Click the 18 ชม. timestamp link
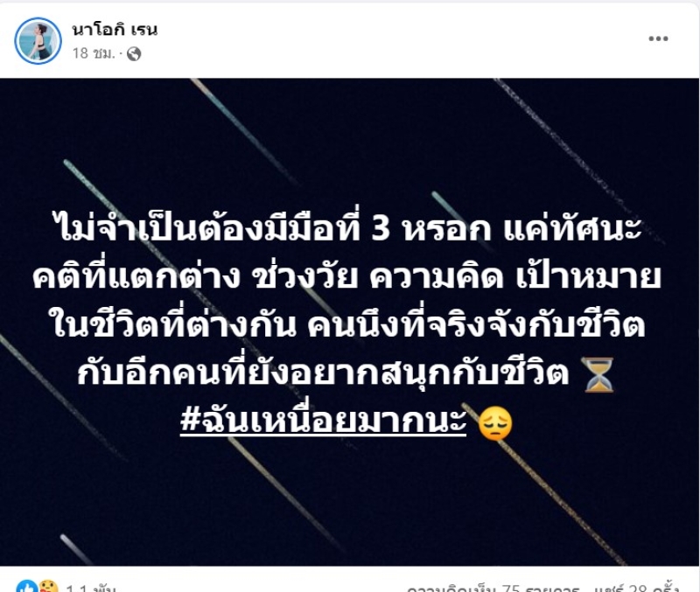Image resolution: width=700 pixels, height=592 pixels. point(94,53)
